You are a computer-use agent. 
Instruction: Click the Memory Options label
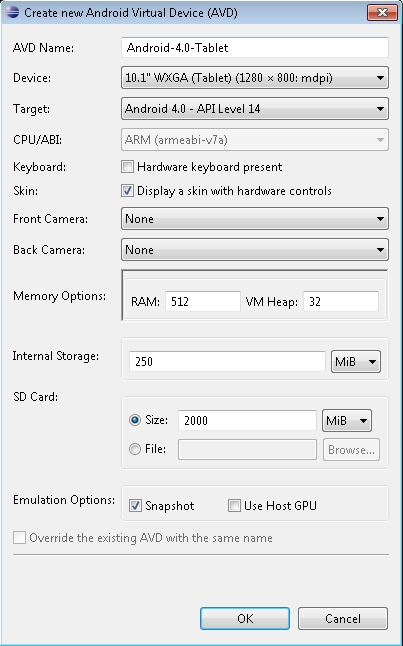coord(59,296)
